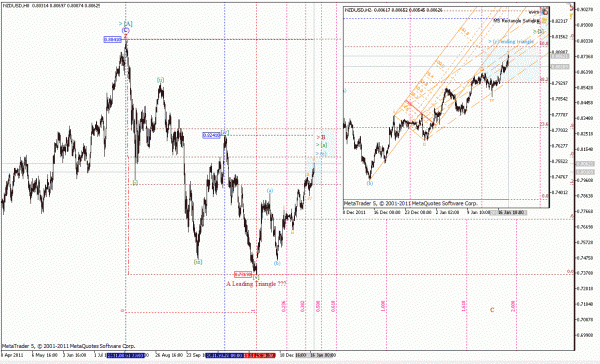Select the blue (a) wave label
The height and width of the screenshot is (364, 600).
[x=270, y=190]
